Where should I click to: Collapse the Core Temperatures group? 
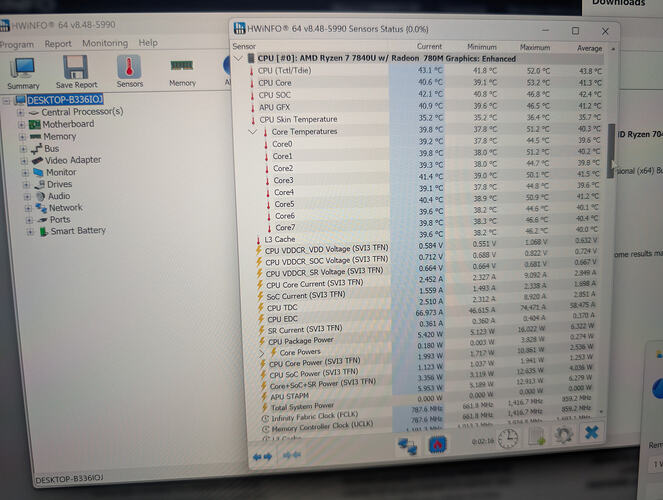click(x=252, y=132)
